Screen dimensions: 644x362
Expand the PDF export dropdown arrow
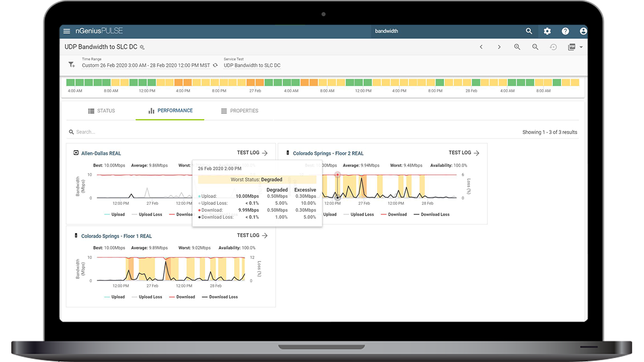(581, 47)
